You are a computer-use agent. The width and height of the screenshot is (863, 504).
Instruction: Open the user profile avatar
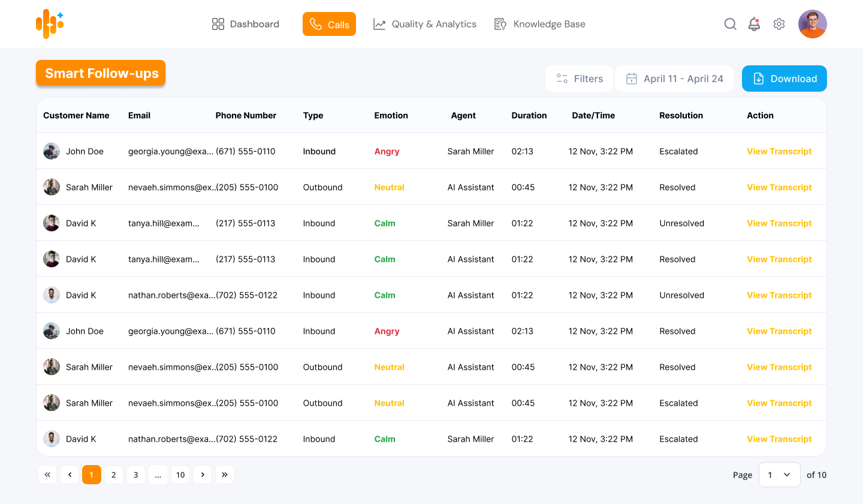(812, 24)
